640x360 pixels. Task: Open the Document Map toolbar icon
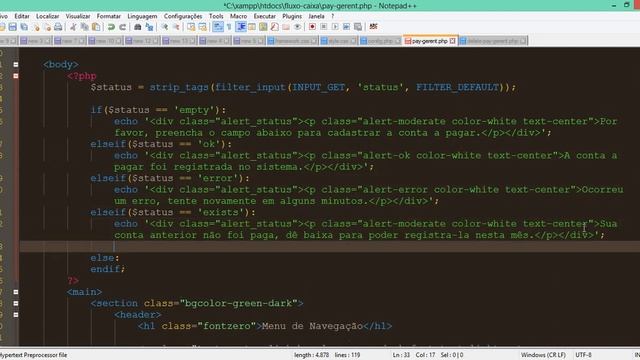coord(263,27)
